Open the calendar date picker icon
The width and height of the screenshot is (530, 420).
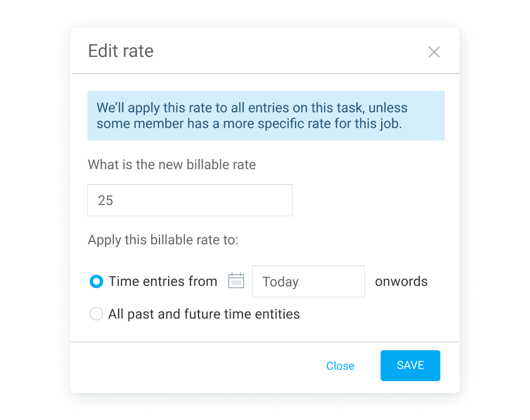[x=236, y=281]
